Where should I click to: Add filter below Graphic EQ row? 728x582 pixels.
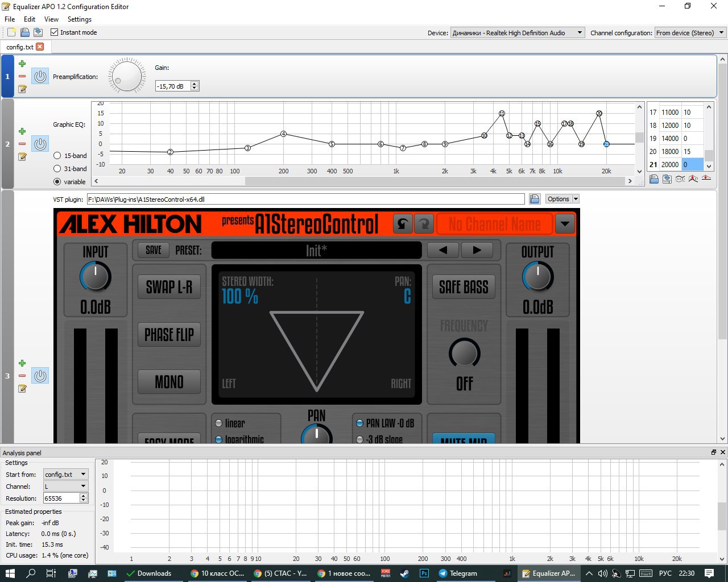(x=22, y=131)
